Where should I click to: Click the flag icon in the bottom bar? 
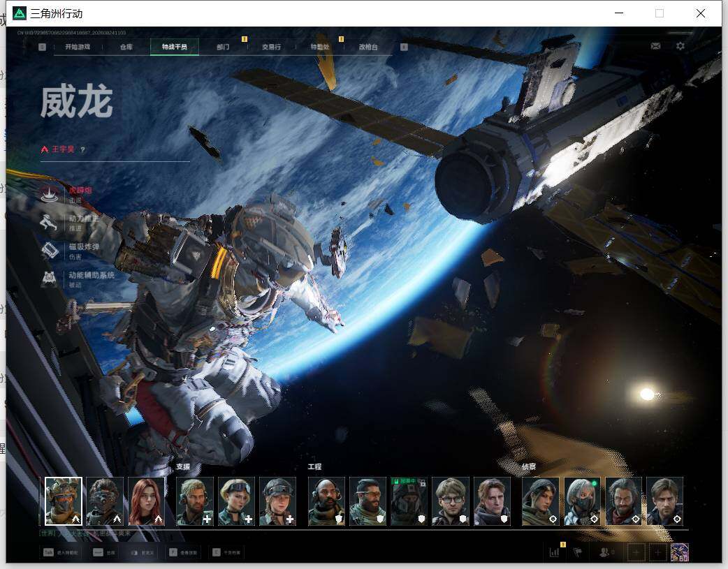click(578, 552)
